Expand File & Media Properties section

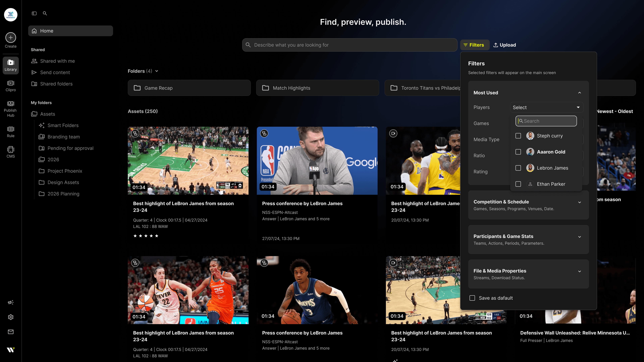(528, 274)
